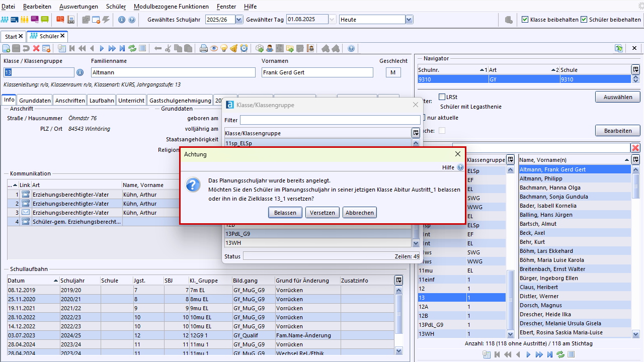Go to next record with blue arrow
This screenshot has width=644, height=362.
[102, 48]
